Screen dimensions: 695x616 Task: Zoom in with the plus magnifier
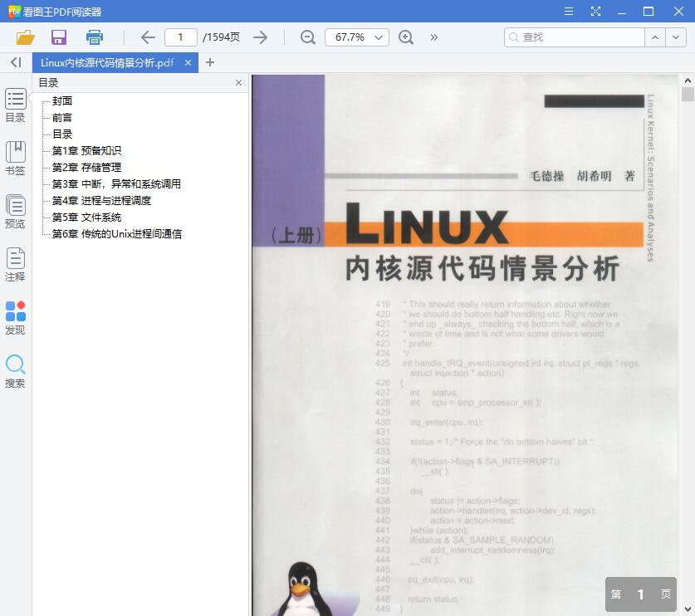(x=405, y=37)
